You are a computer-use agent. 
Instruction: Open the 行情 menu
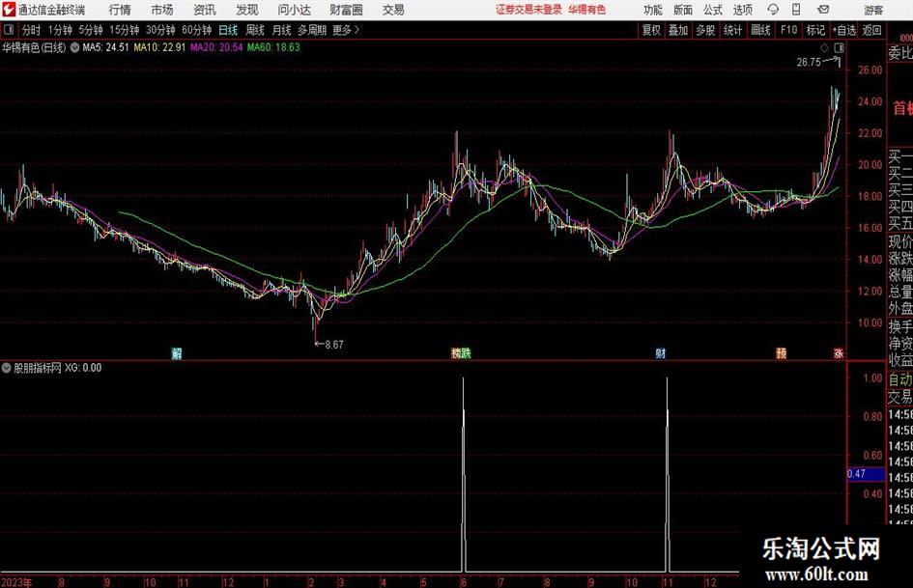click(120, 10)
